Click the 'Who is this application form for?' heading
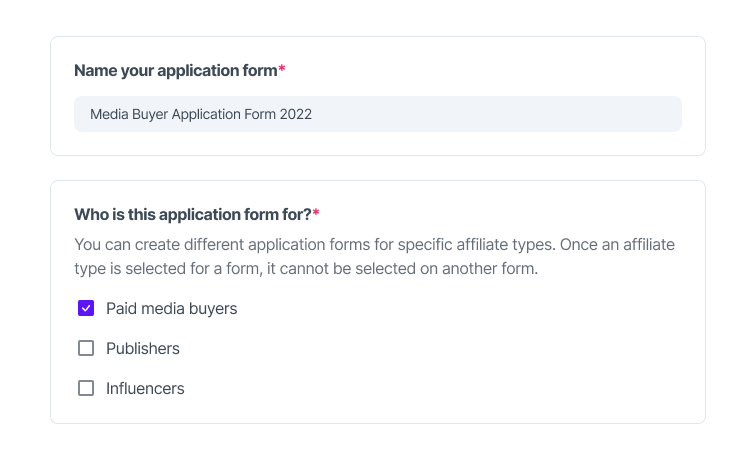Screen dimensions: 755x460 (x=193, y=215)
